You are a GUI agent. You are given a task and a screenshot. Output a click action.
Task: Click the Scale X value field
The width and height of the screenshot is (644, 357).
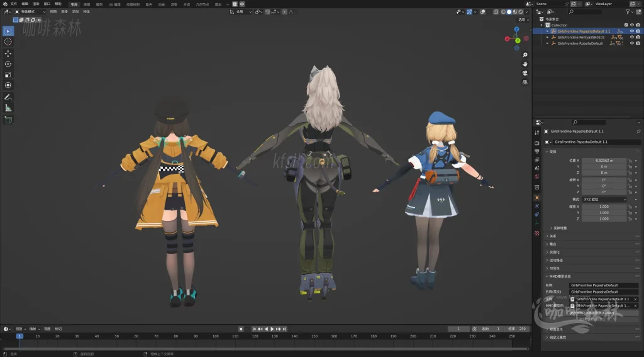604,207
